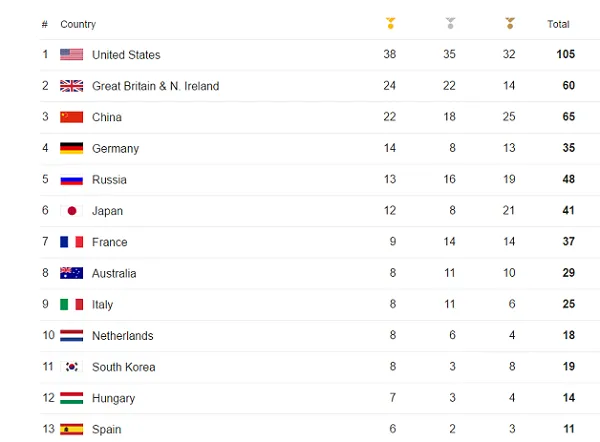Click the silver medal column icon
Screen dimensions: 600x442
click(450, 23)
